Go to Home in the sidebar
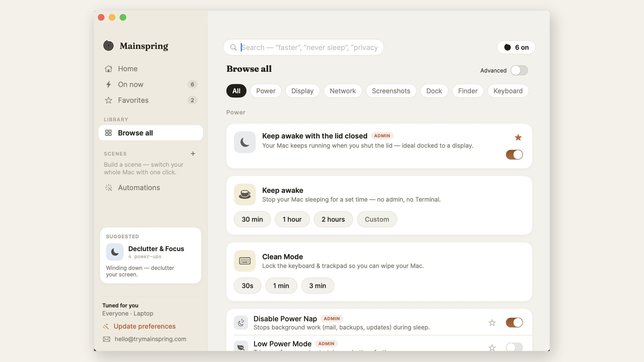 (151, 69)
